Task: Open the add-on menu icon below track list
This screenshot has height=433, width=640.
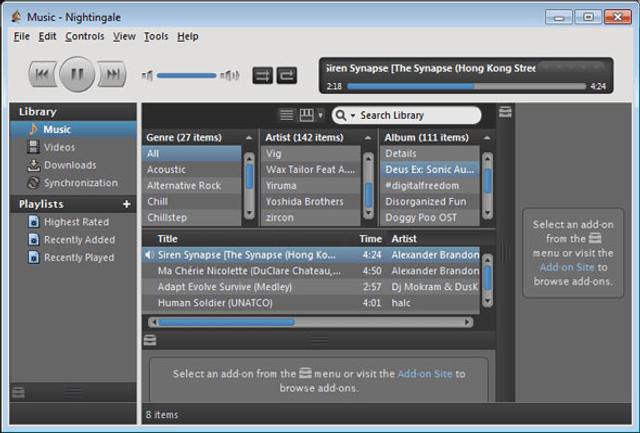Action: pyautogui.click(x=150, y=340)
